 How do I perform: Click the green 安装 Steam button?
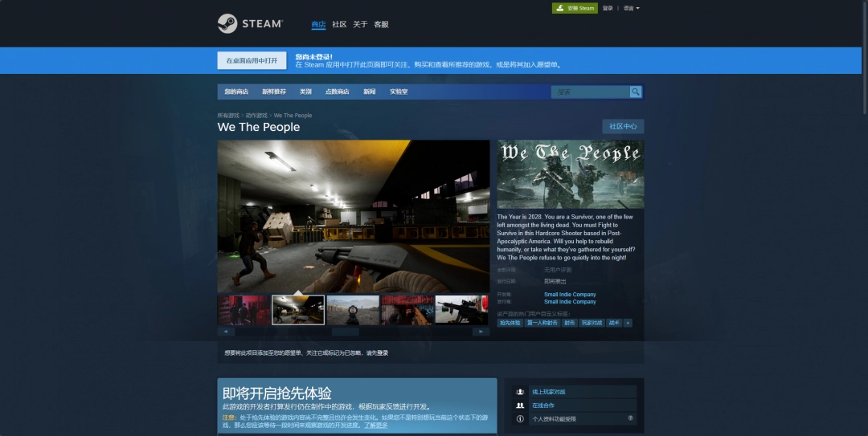coord(575,8)
